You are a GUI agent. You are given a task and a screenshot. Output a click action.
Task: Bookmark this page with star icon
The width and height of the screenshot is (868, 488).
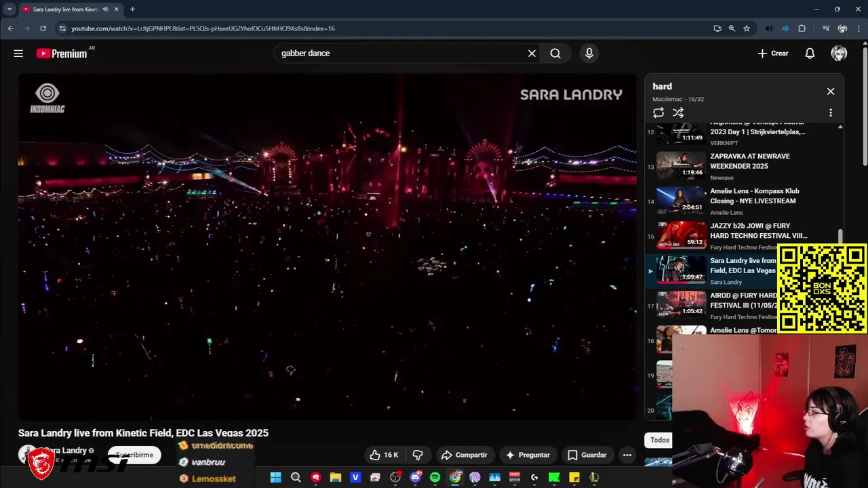coord(747,28)
